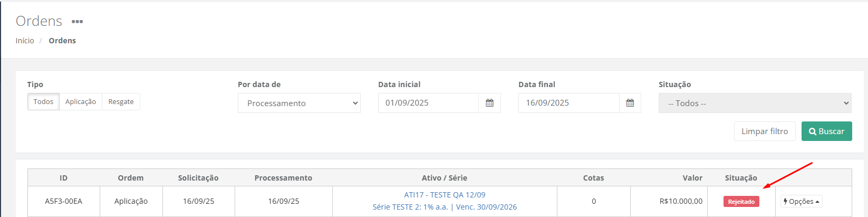The width and height of the screenshot is (868, 217).
Task: Open Série TESTE 2 link
Action: pyautogui.click(x=445, y=207)
